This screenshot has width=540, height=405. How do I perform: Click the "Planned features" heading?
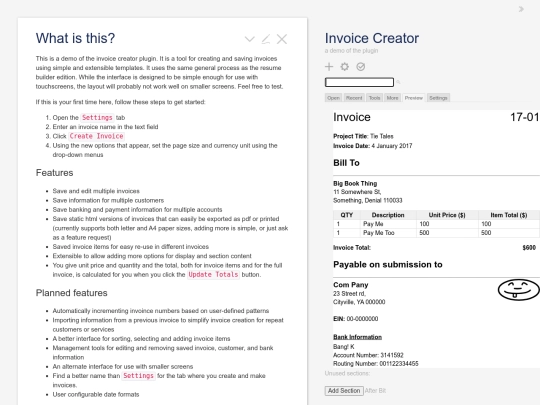click(72, 293)
